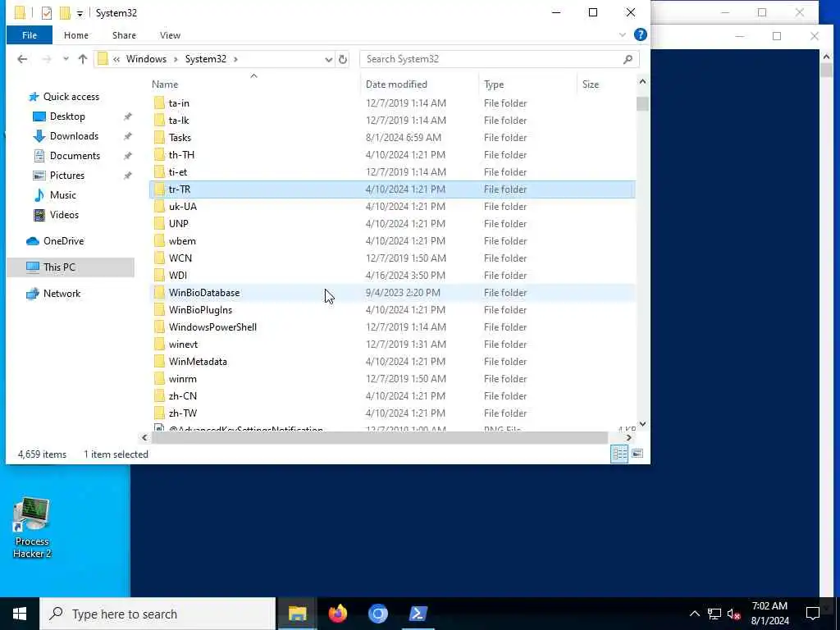840x630 pixels.
Task: Select OneDrive in the navigation pane
Action: (x=63, y=241)
